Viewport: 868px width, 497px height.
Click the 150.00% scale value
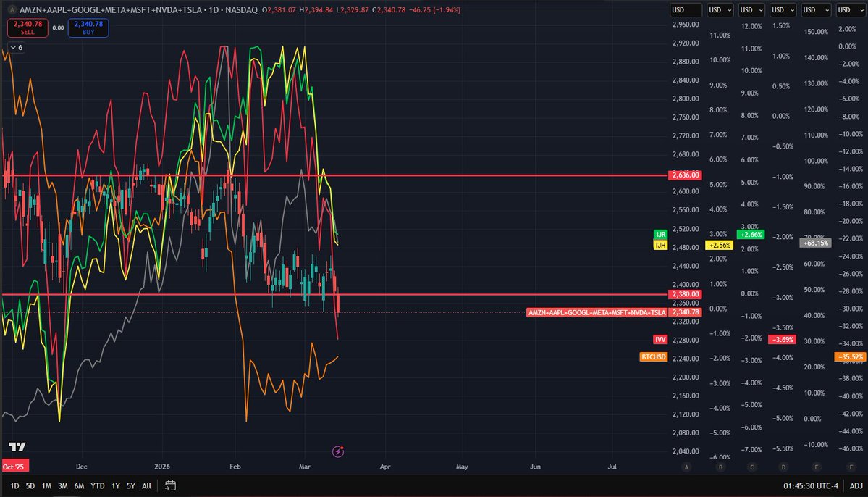(816, 32)
